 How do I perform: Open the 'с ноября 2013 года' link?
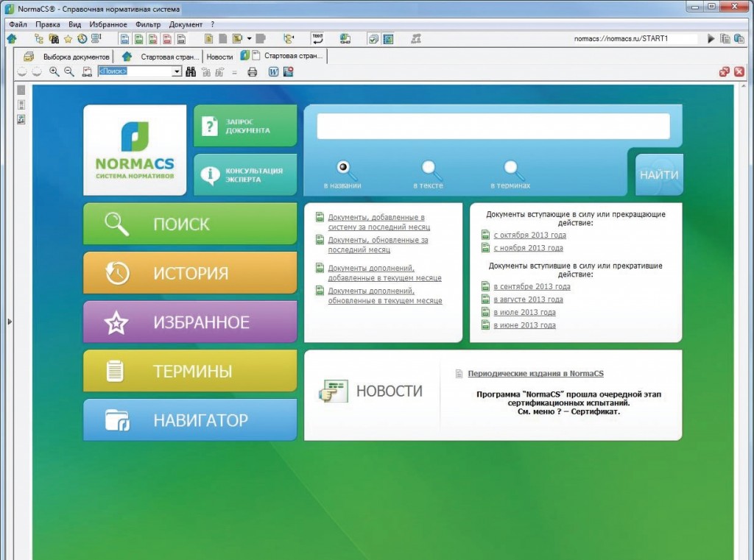tap(529, 248)
